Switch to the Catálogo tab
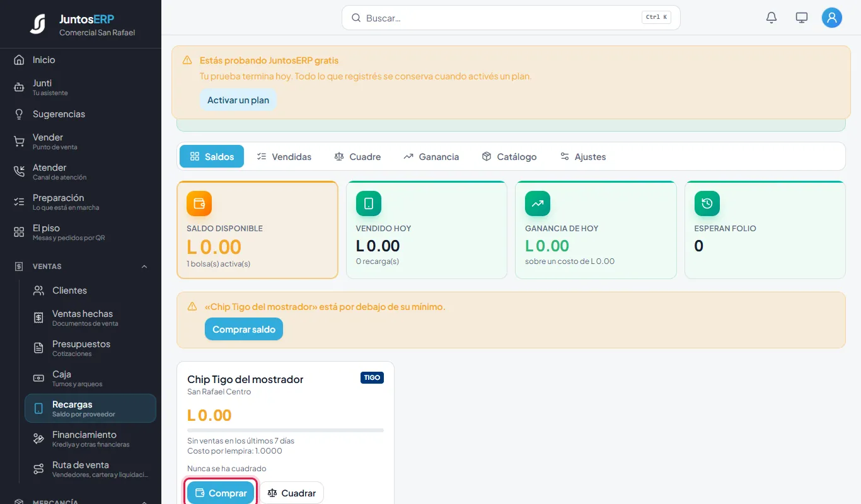 pos(509,156)
